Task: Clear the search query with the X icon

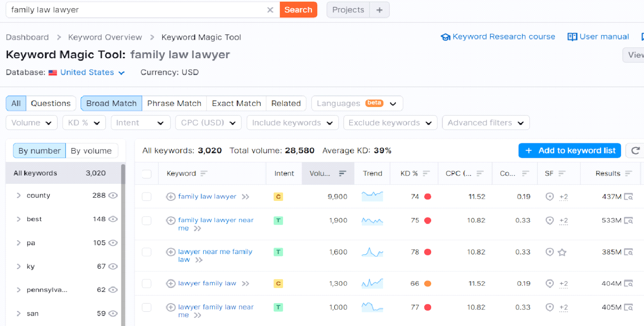Action: point(270,10)
